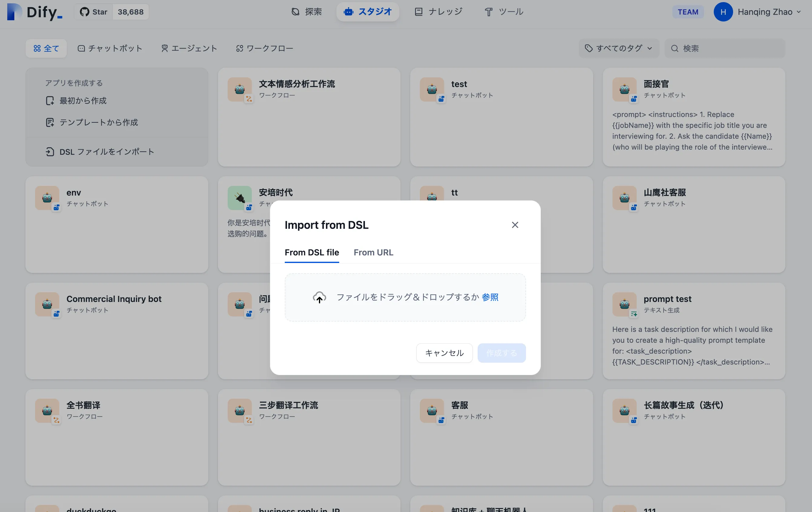
Task: Click the 検索 search field
Action: point(725,48)
